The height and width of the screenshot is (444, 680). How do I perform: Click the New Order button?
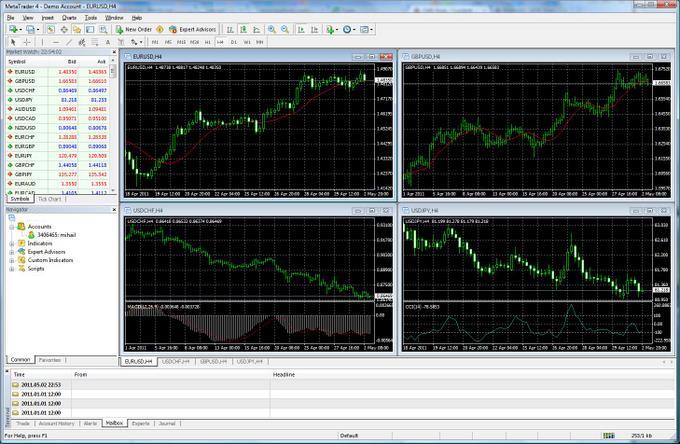pyautogui.click(x=134, y=29)
